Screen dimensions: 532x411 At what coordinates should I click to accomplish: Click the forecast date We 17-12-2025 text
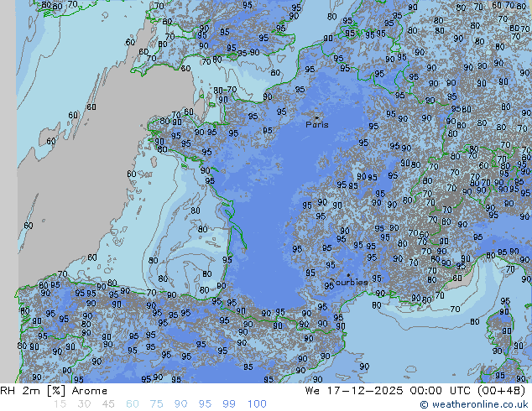click(x=354, y=391)
